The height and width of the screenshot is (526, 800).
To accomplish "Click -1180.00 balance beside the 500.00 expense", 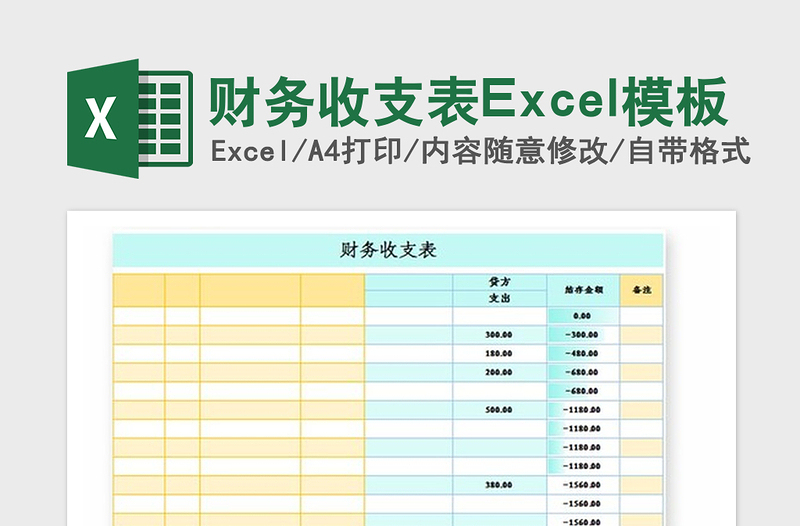I will pyautogui.click(x=584, y=410).
